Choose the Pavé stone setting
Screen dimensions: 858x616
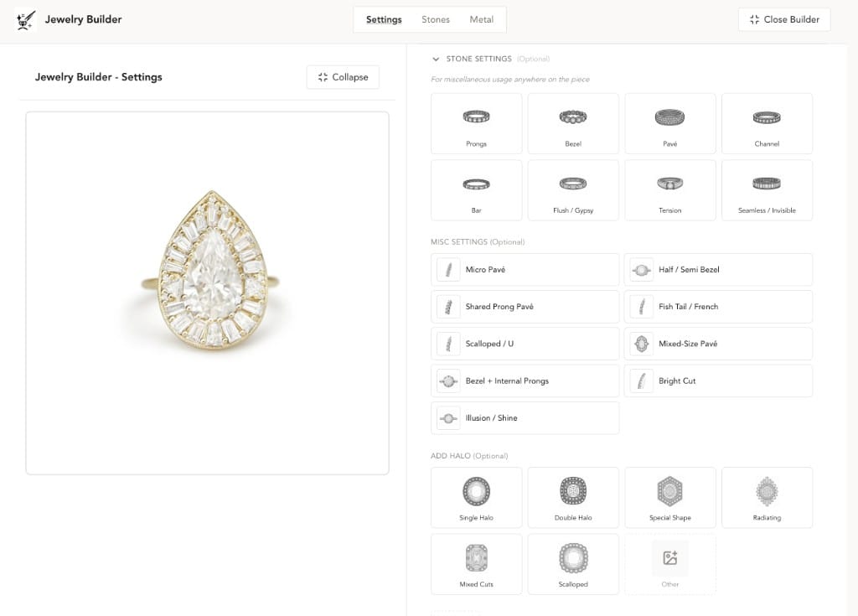tap(669, 124)
